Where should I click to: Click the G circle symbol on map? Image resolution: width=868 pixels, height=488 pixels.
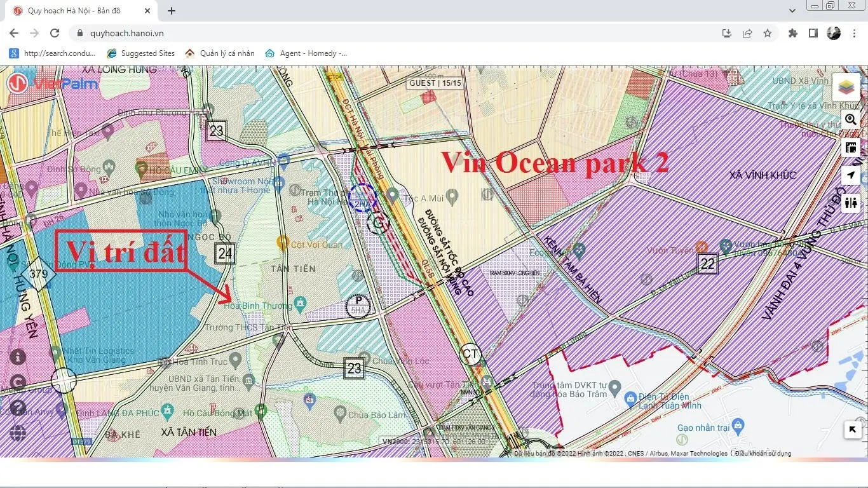(x=378, y=223)
